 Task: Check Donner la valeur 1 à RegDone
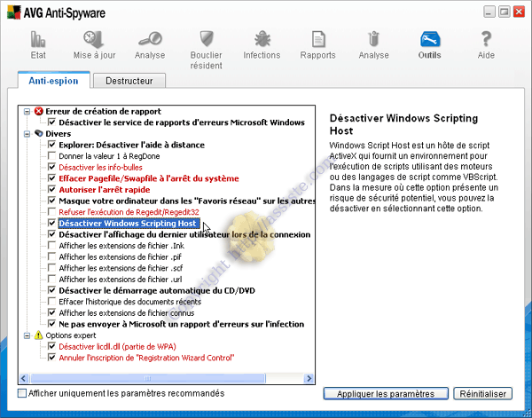coord(51,156)
